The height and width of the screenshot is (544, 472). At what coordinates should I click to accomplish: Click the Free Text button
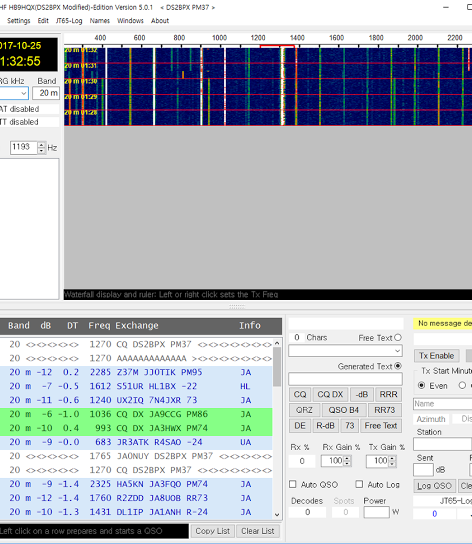point(381,426)
